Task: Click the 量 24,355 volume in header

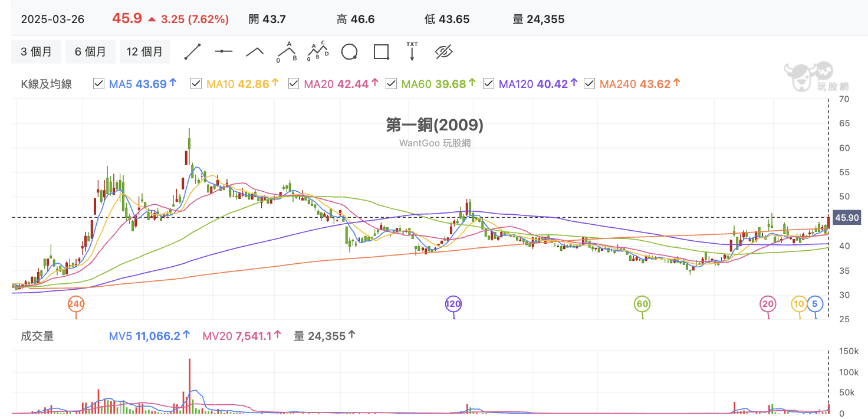Action: (538, 19)
